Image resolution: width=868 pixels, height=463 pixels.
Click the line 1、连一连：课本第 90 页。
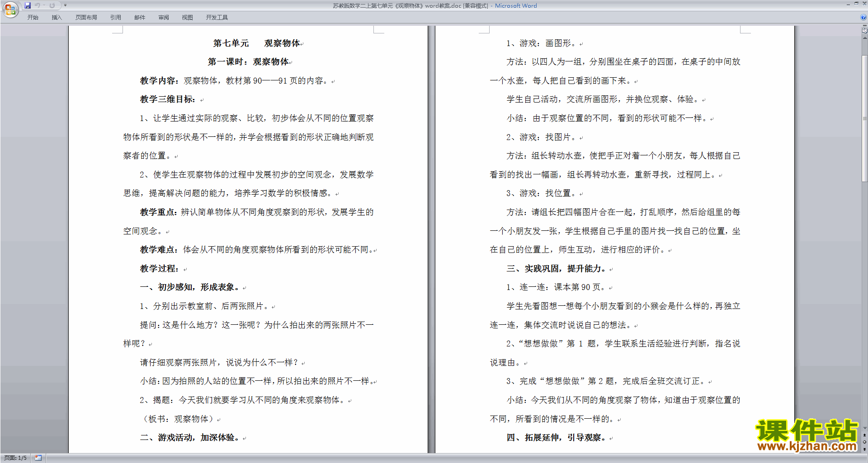(x=556, y=287)
